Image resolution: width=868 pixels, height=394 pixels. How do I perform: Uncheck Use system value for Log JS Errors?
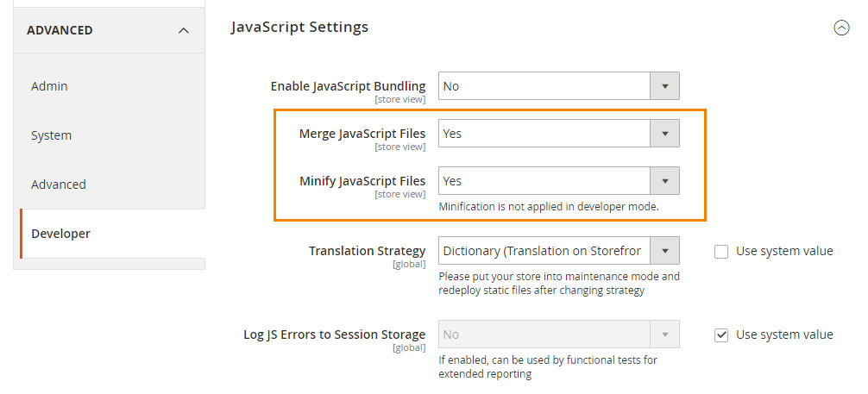[x=722, y=335]
